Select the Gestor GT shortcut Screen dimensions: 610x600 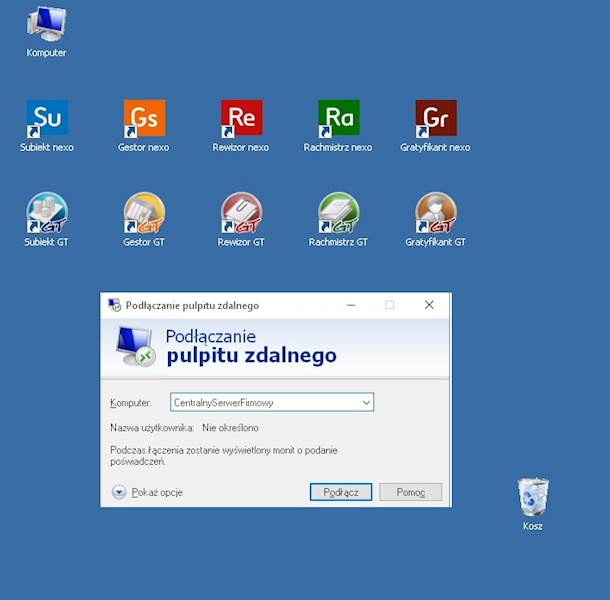[144, 220]
